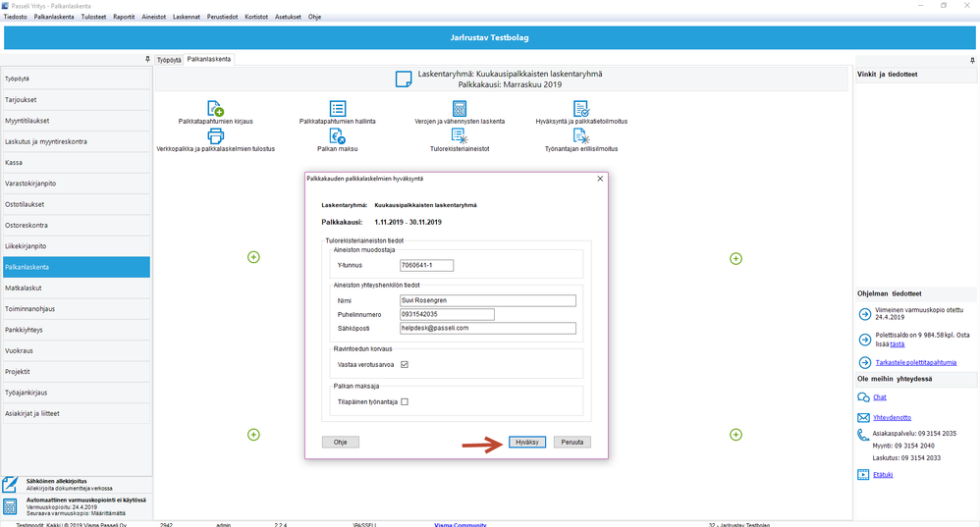Viewport: 980px width, 527px height.
Task: Click the Nimi input field
Action: pos(487,300)
